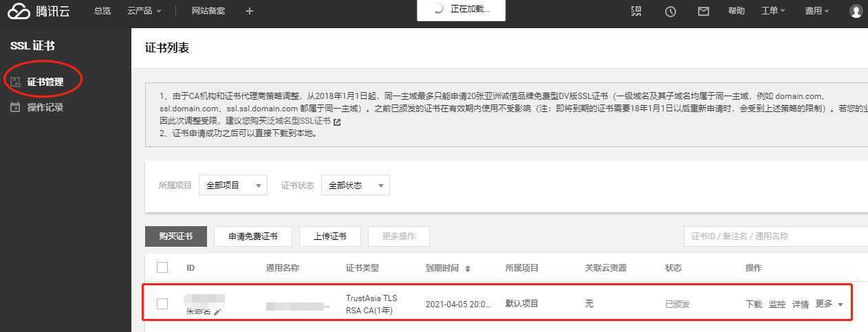
Task: Click the 上传证书 button
Action: tap(330, 236)
